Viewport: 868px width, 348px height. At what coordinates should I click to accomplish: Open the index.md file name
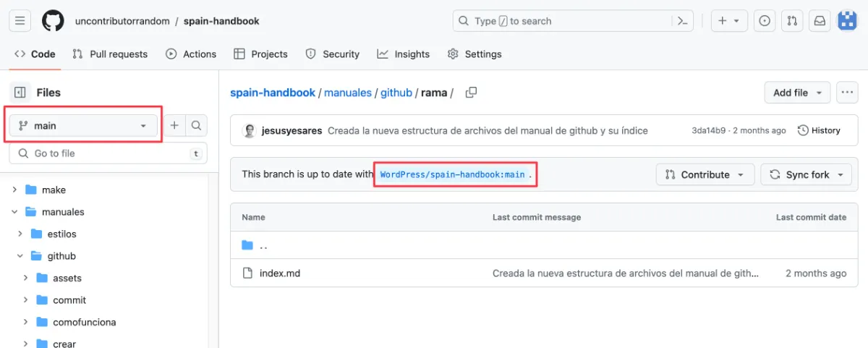(x=280, y=273)
